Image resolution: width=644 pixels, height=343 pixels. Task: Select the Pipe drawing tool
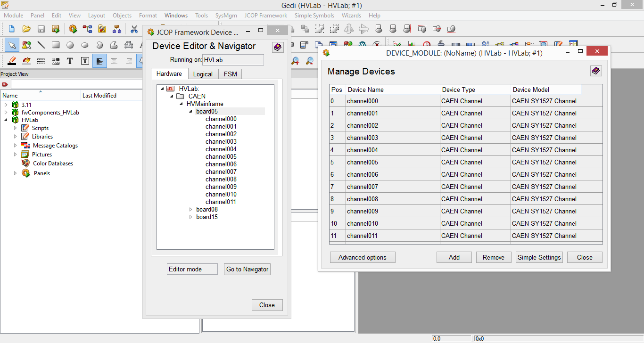click(129, 45)
